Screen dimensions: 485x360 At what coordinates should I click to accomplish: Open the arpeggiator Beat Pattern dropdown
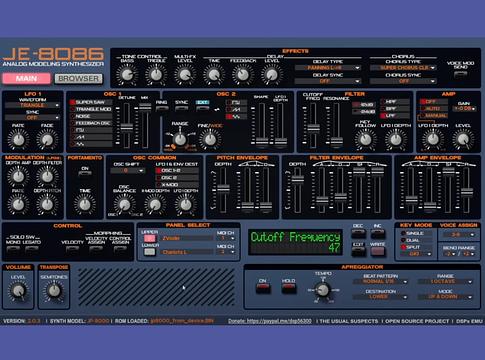click(x=380, y=282)
